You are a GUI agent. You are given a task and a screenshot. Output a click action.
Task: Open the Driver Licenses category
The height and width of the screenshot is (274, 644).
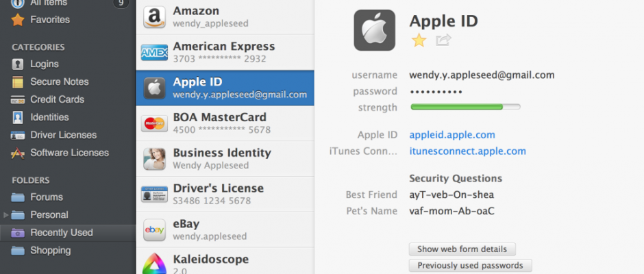click(63, 135)
